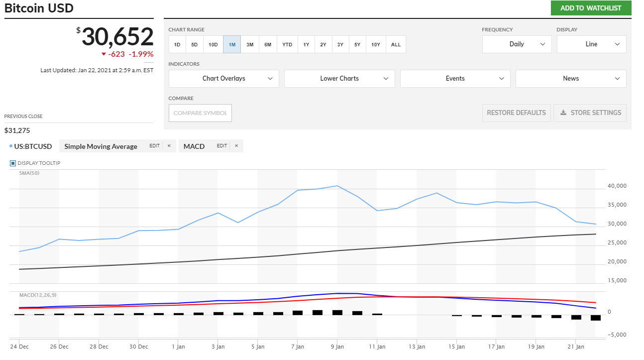
Task: Open the Chart Overlays dropdown
Action: pyautogui.click(x=223, y=79)
